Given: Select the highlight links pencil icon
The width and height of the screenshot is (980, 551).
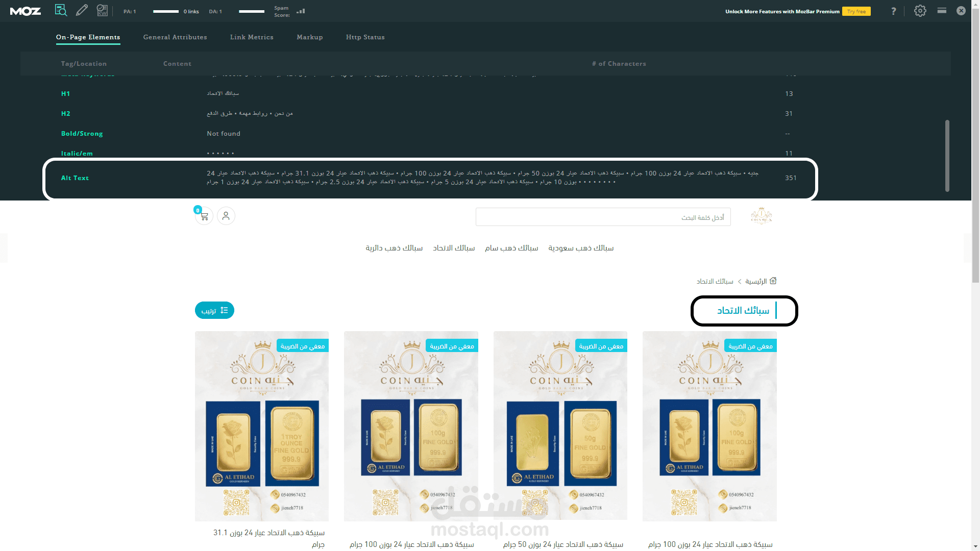Looking at the screenshot, I should (82, 10).
